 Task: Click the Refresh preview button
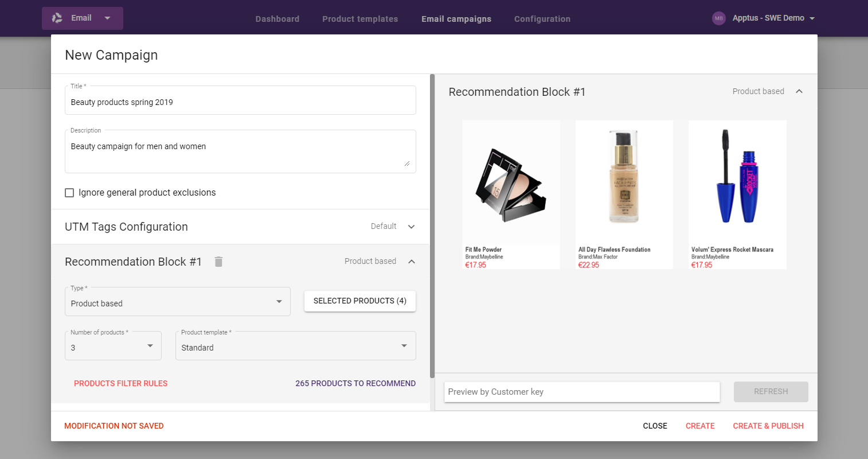tap(771, 392)
